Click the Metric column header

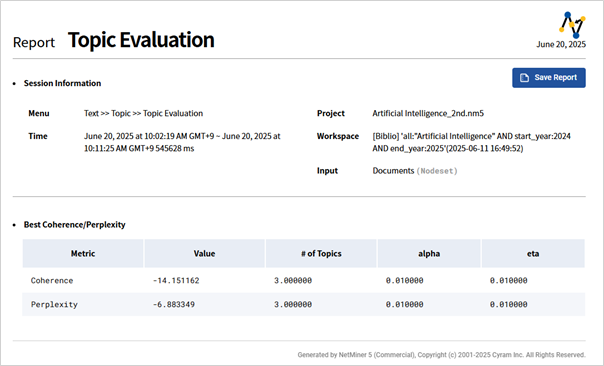[x=83, y=254]
